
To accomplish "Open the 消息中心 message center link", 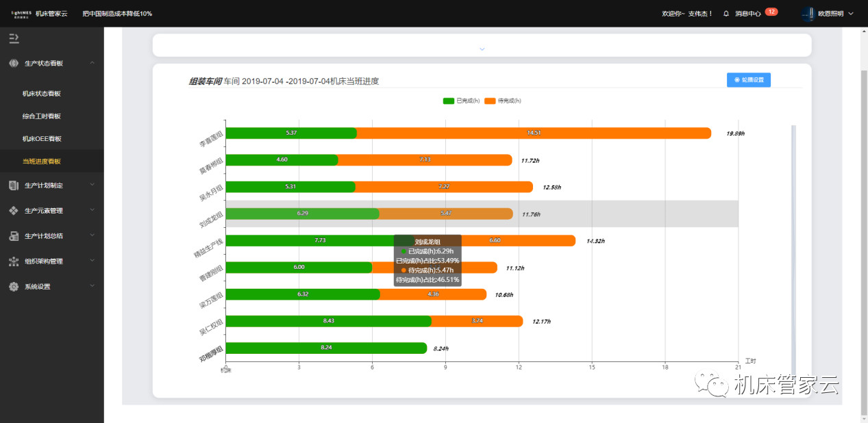I will (748, 14).
